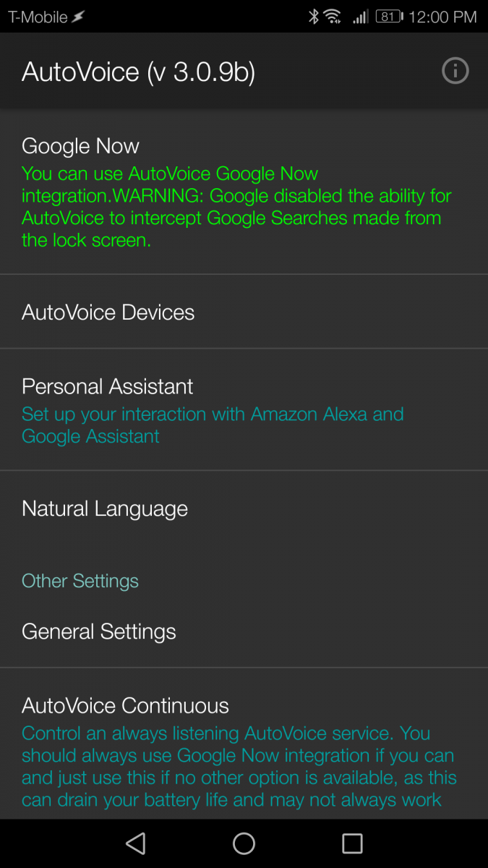Open the AutoVoice title bar menu

tap(136, 71)
